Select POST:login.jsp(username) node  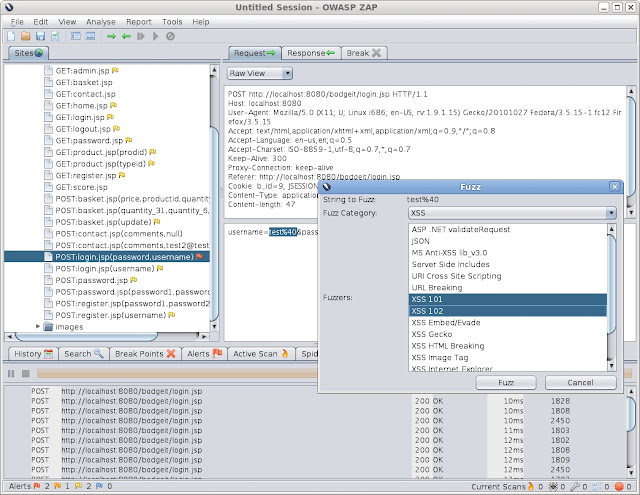104,268
